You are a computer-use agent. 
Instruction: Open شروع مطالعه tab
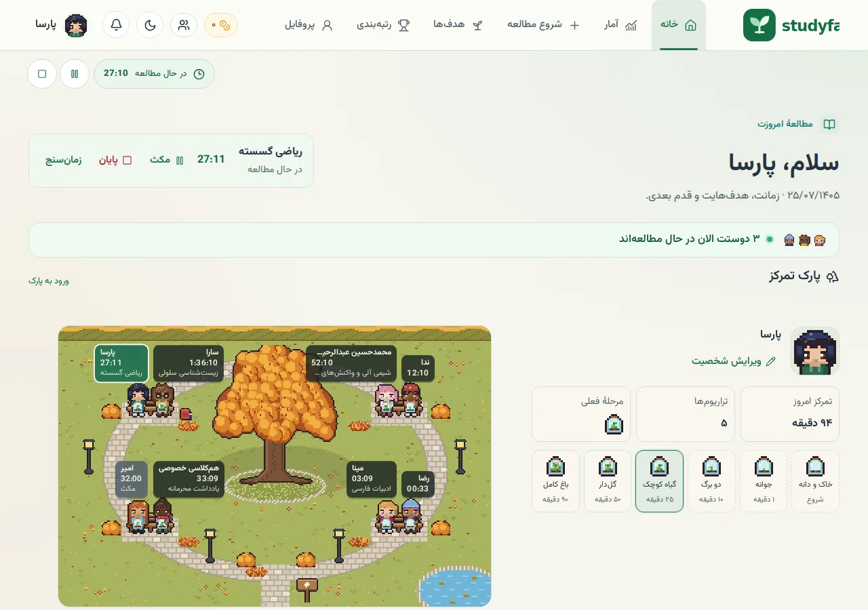[x=544, y=25]
